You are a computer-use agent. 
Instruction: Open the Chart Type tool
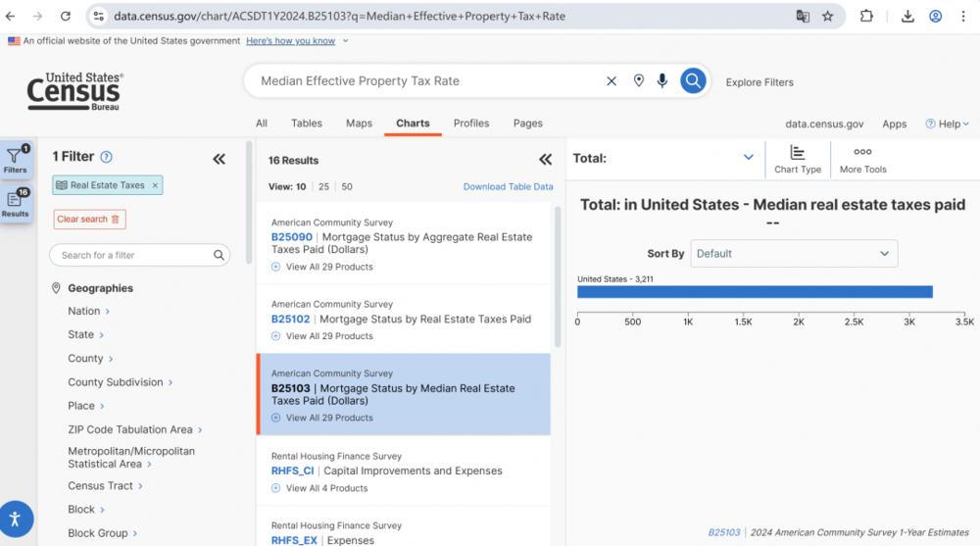[x=798, y=159]
